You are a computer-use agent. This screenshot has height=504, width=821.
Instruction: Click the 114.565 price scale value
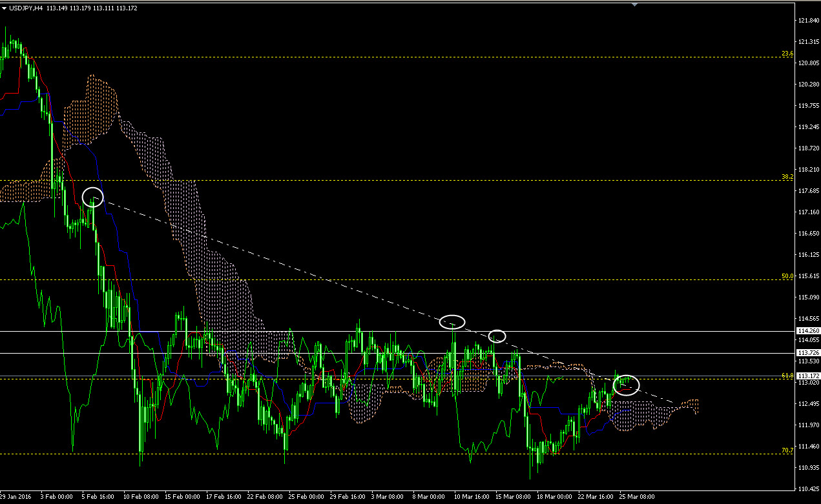click(x=809, y=319)
